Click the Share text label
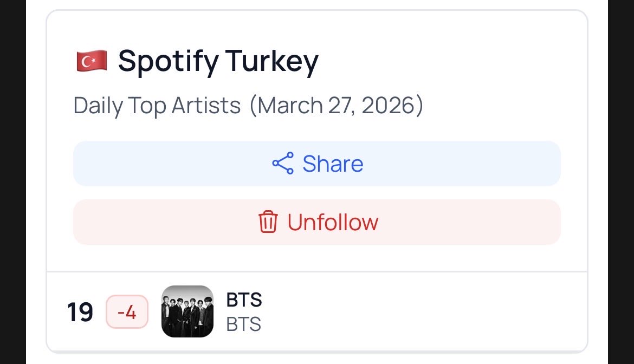 pos(333,164)
